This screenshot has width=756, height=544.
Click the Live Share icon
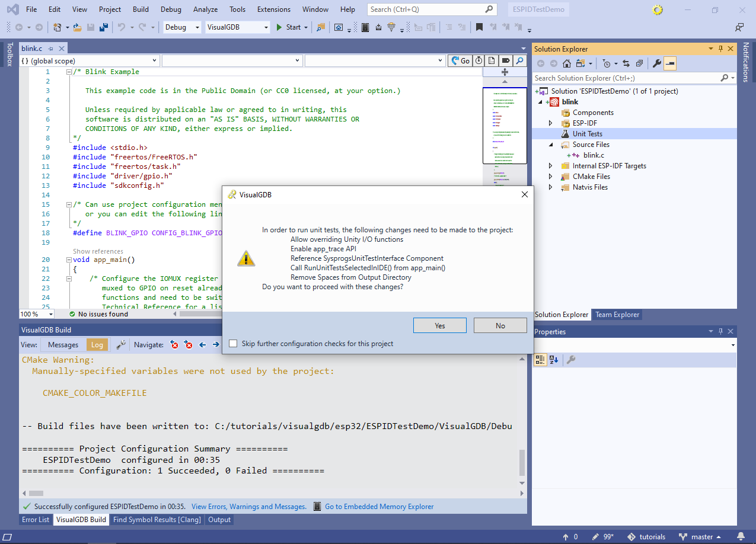coord(739,27)
